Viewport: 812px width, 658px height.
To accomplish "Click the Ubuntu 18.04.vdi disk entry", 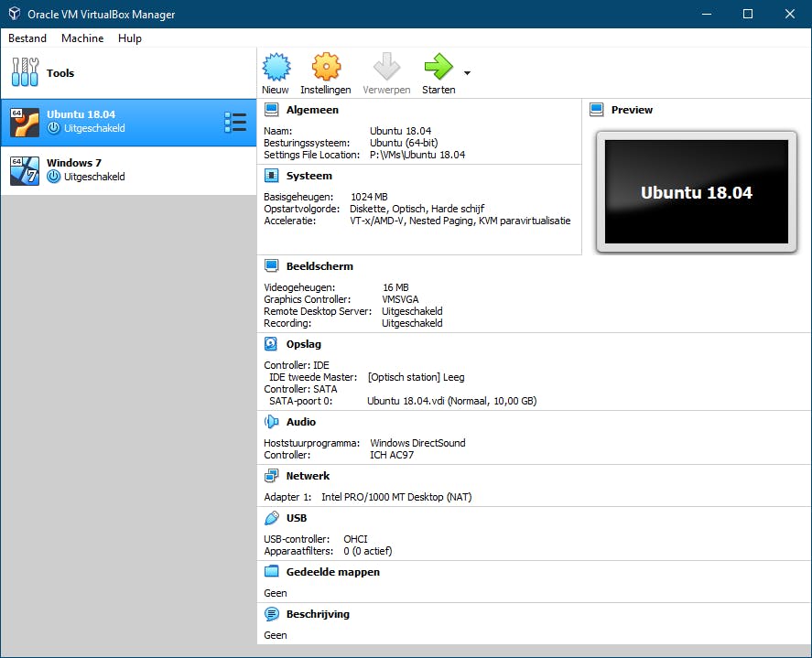I will (x=451, y=401).
